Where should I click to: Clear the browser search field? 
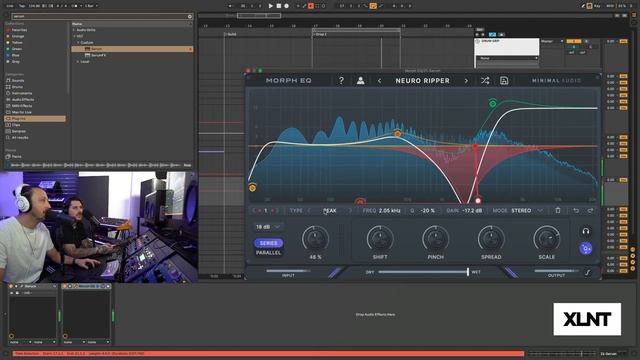(190, 16)
